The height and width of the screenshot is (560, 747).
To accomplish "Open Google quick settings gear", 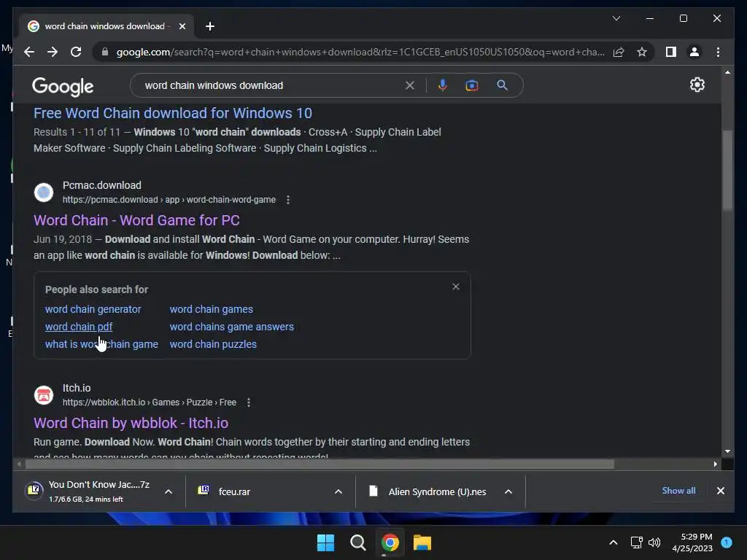I will (697, 85).
